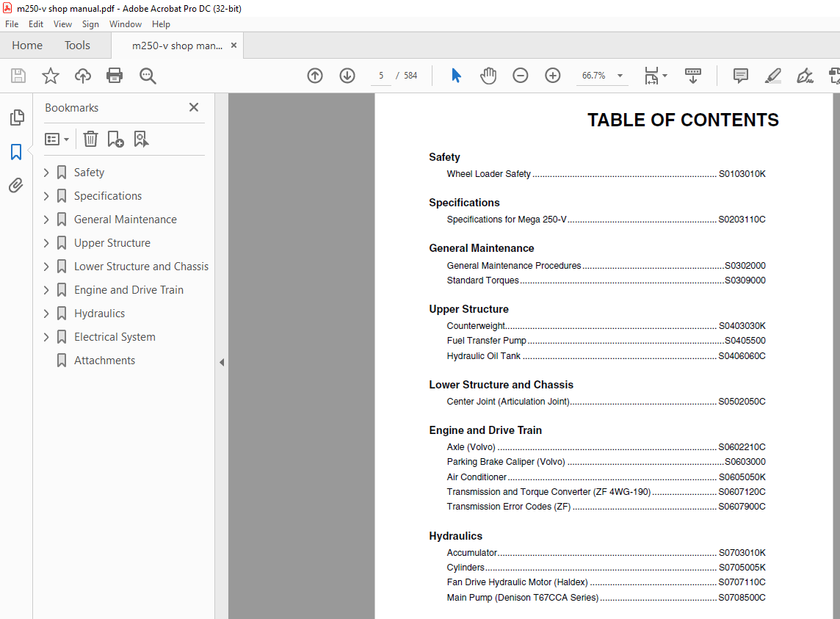
Task: Click Wheel Loader Safety contents entry
Action: click(606, 173)
